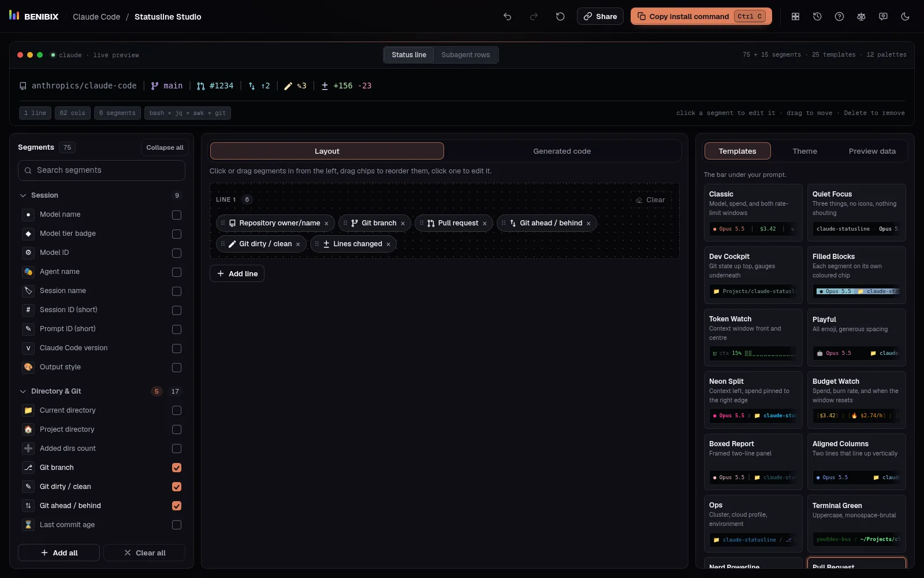Screen dimensions: 924x578
Task: Uncheck the Git branch segment checkbox
Action: [177, 468]
